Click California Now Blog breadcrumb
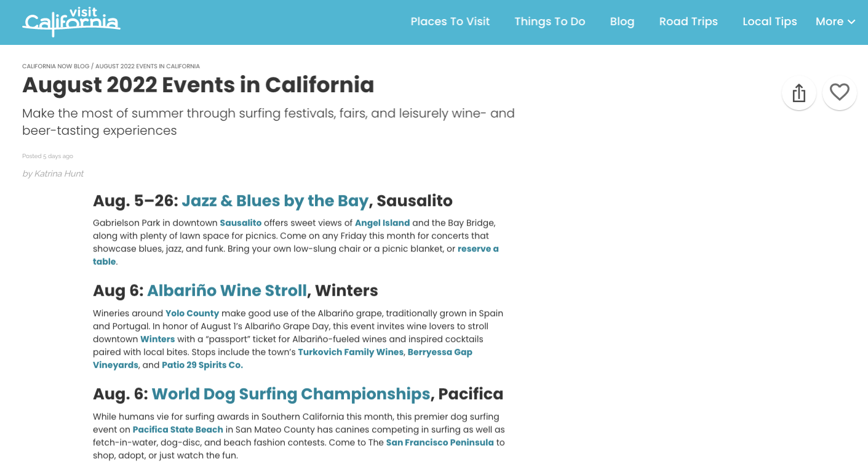This screenshot has height=462, width=868. click(56, 66)
